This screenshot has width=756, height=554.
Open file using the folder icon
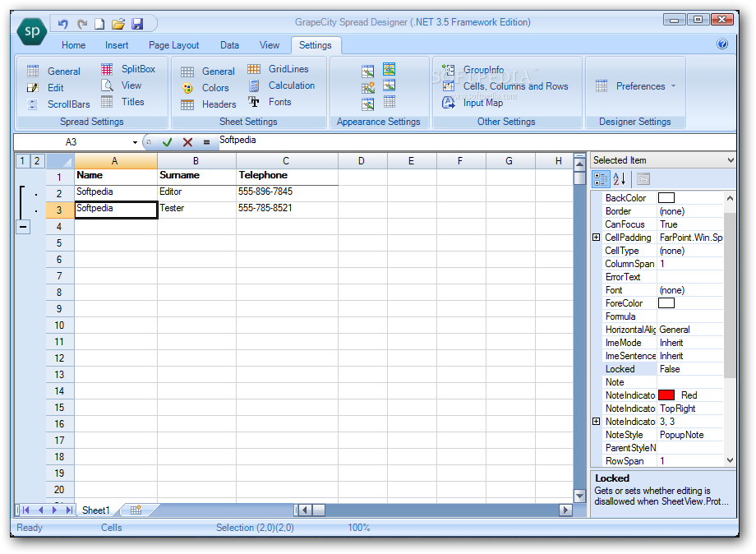click(118, 24)
